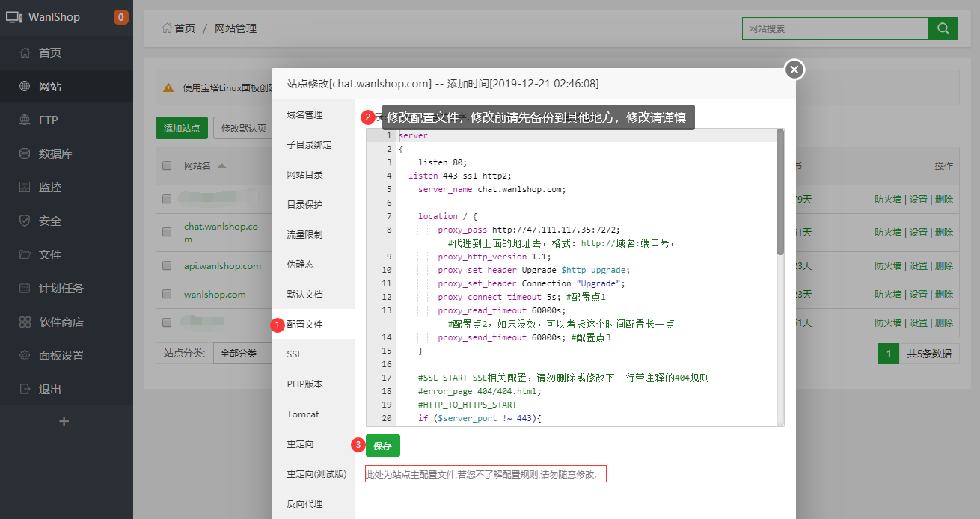Screen dimensions: 980x519
Task: Open the 监控 monitor sidebar icon
Action: (25, 187)
